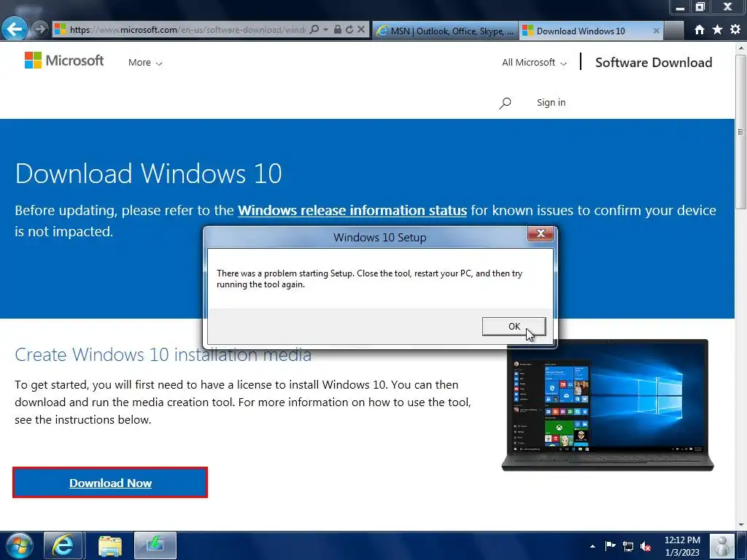Minimize the browser window
The width and height of the screenshot is (747, 560).
[x=681, y=7]
